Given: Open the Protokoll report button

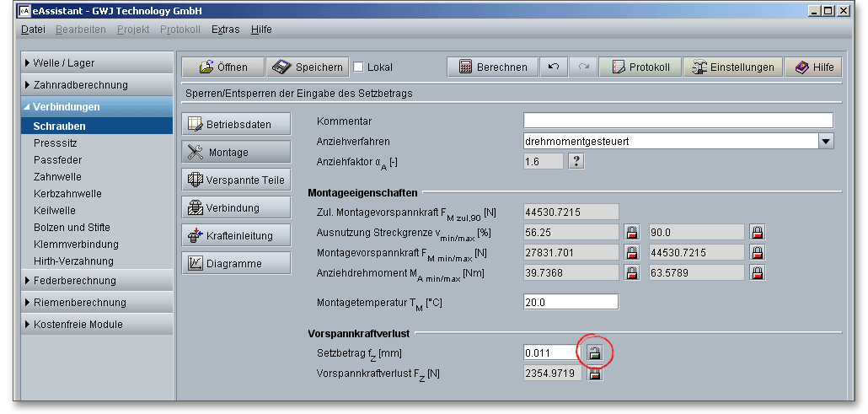Looking at the screenshot, I should [640, 67].
